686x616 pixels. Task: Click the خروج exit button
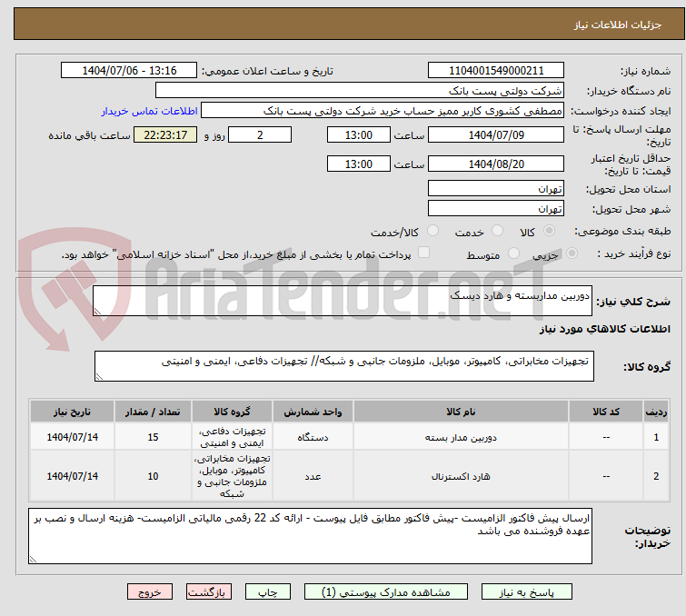(x=150, y=592)
